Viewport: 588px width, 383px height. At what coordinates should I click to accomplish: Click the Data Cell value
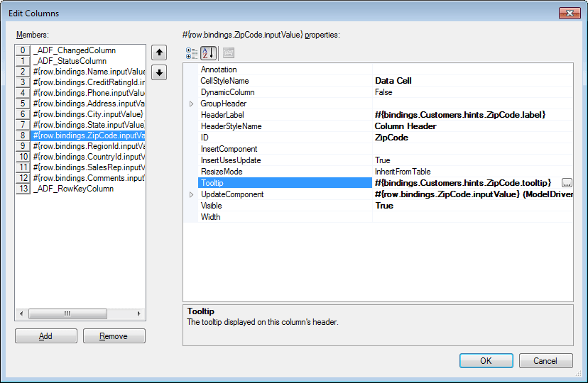click(x=393, y=81)
